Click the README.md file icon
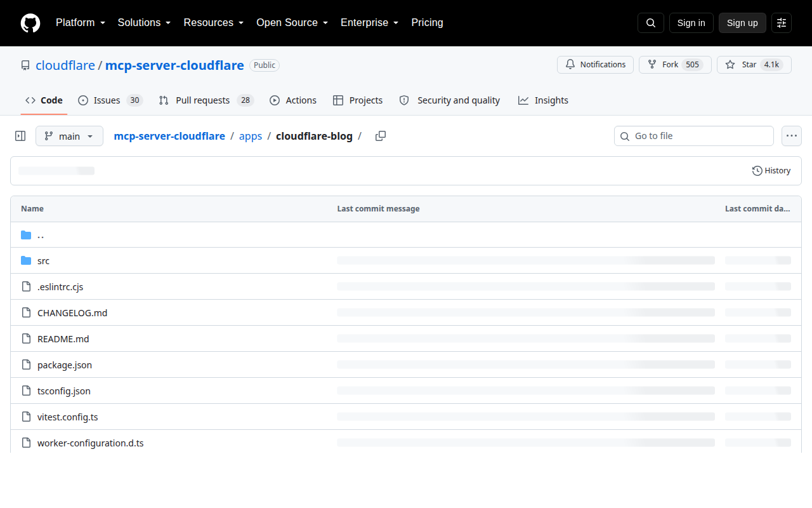Viewport: 812px width, 508px height. (26, 339)
